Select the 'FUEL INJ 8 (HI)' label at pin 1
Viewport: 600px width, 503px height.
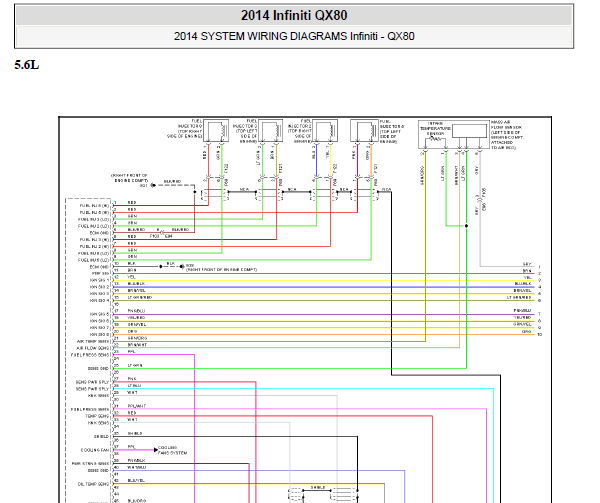point(94,206)
